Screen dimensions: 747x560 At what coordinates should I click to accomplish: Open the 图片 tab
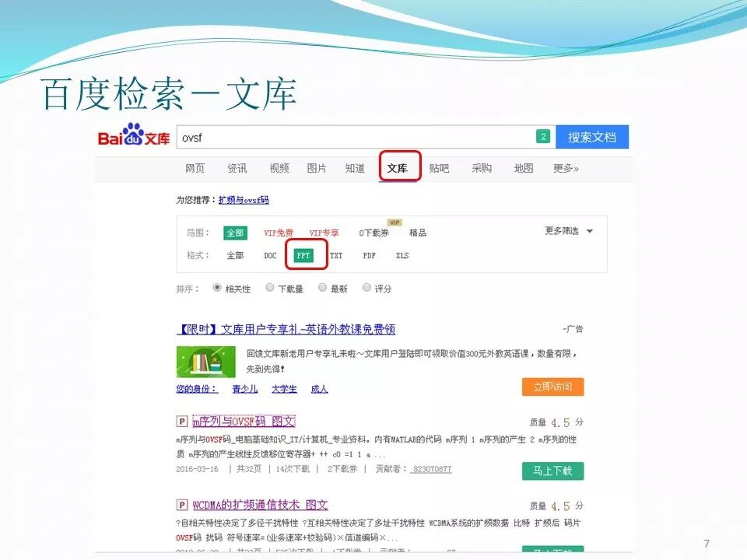(317, 168)
